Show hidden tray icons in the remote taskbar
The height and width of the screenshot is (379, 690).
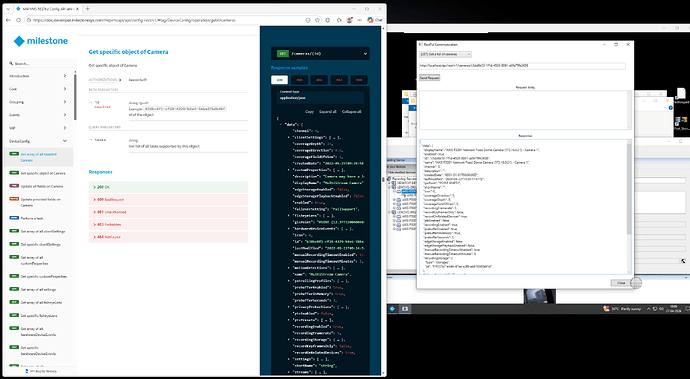[649, 309]
